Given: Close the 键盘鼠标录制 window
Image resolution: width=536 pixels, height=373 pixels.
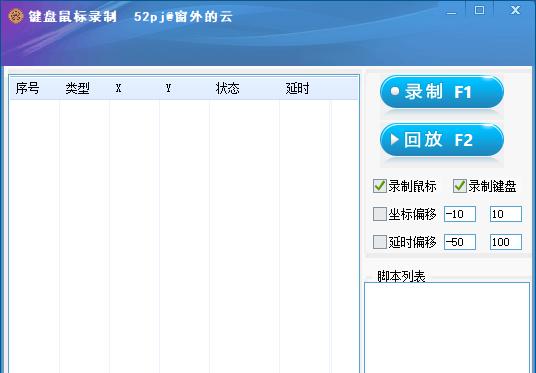Looking at the screenshot, I should tap(515, 10).
